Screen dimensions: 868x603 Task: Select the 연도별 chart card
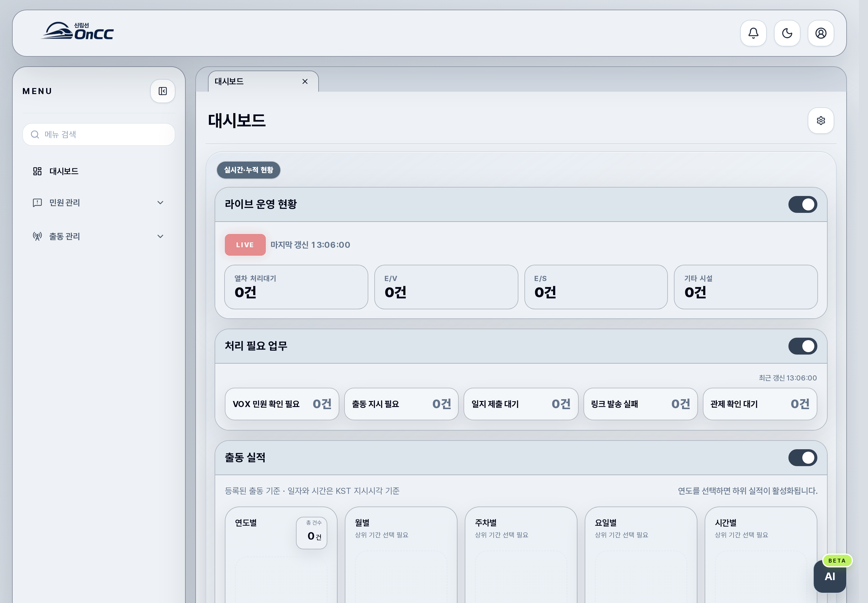(281, 555)
